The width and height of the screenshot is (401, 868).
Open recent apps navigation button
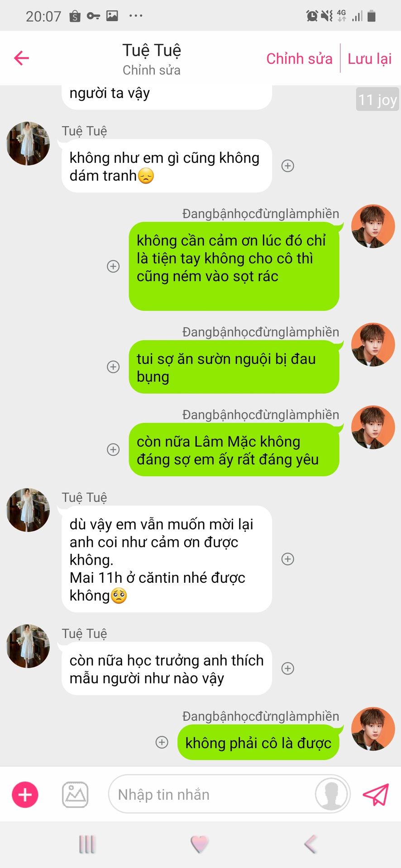(87, 844)
